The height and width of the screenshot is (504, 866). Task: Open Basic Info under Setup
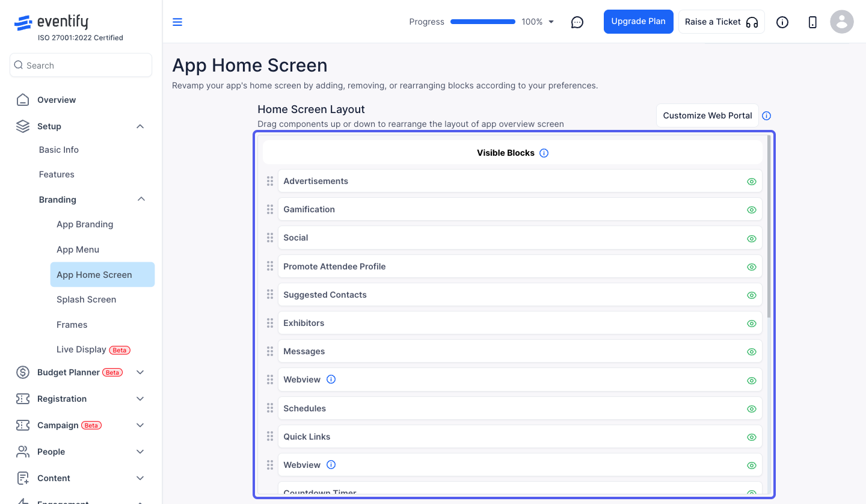point(59,150)
